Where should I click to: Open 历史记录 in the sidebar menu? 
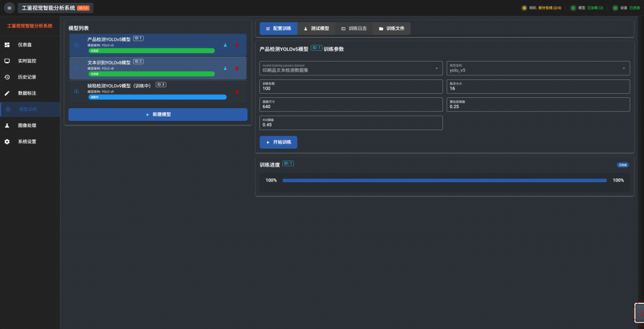click(30, 77)
